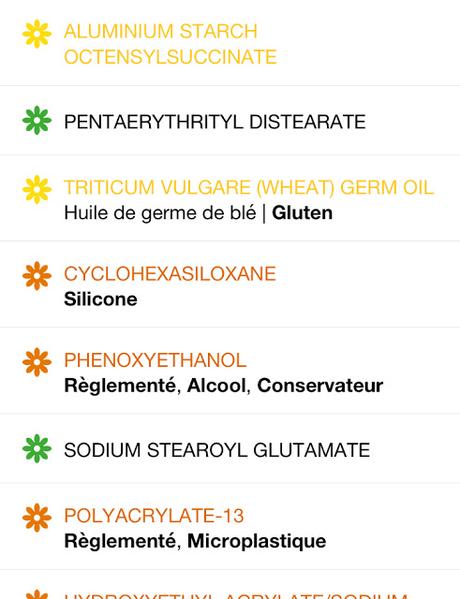
Task: Tap partially visible flower icon at bottom
Action: [37, 594]
